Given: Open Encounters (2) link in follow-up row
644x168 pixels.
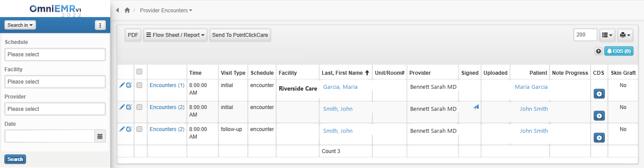Looking at the screenshot, I should click(167, 129).
